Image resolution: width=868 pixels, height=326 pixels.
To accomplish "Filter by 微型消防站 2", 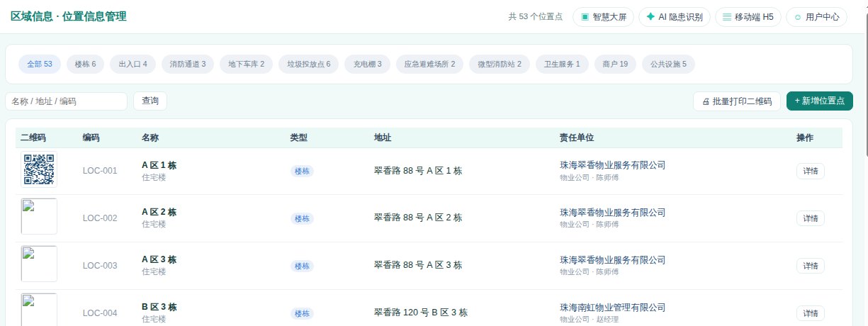I will click(500, 64).
